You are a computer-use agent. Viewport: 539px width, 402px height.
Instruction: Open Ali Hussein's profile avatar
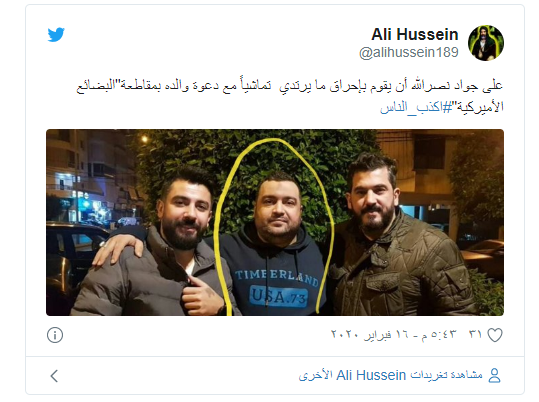tap(486, 43)
